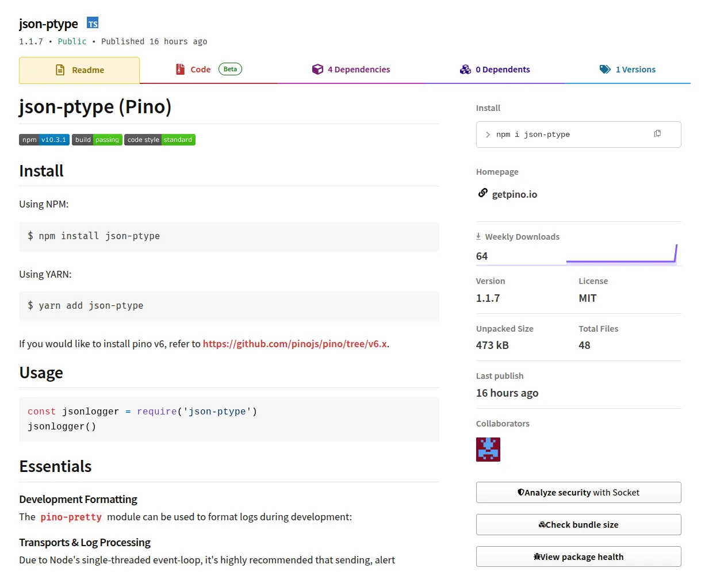Click the document icon on the Readme tab
This screenshot has height=572, width=728.
point(60,69)
